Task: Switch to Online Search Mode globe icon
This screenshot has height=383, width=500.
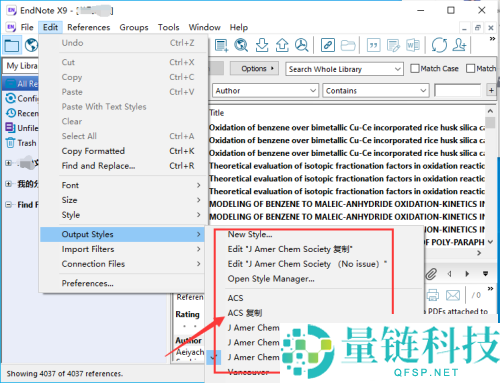Action: tap(32, 45)
